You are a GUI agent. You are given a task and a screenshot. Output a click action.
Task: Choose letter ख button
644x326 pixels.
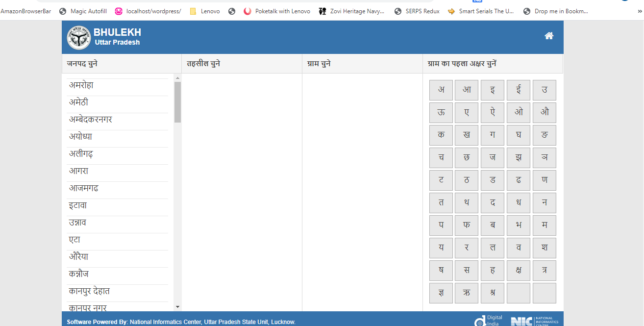(x=467, y=135)
